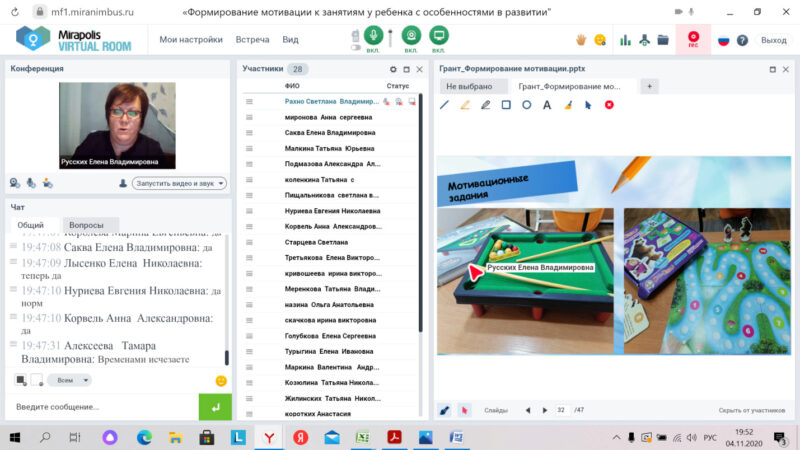
Task: Select participant Турыгина Елена Ивановна
Action: (x=329, y=352)
